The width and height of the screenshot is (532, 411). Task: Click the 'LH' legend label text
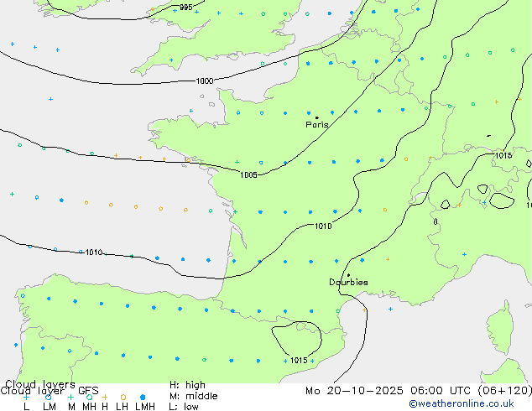tap(122, 407)
